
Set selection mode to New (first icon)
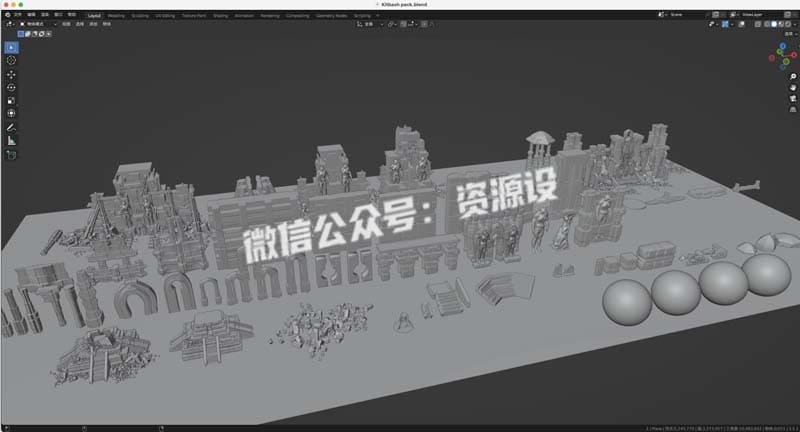20,34
